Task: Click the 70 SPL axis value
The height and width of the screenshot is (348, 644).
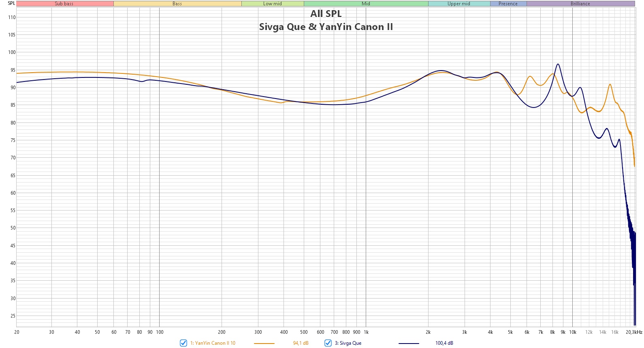Action: (13, 158)
